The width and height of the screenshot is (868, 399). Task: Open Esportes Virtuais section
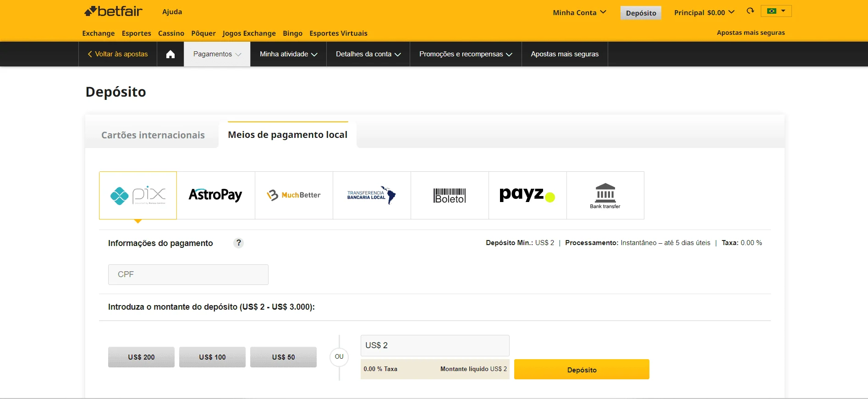(x=338, y=33)
